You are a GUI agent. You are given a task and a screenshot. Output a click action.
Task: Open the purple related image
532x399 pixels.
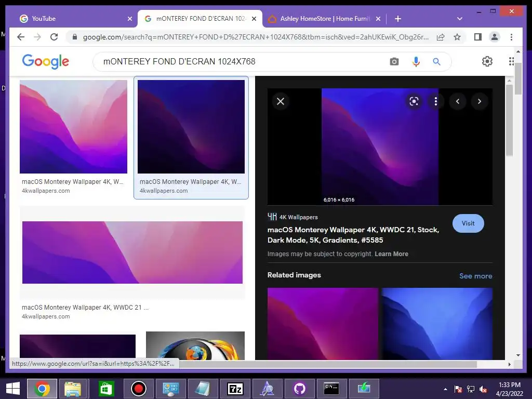pos(323,324)
